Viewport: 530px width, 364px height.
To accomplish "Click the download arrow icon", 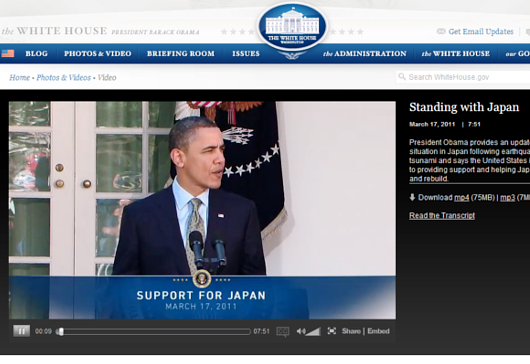I will 412,197.
